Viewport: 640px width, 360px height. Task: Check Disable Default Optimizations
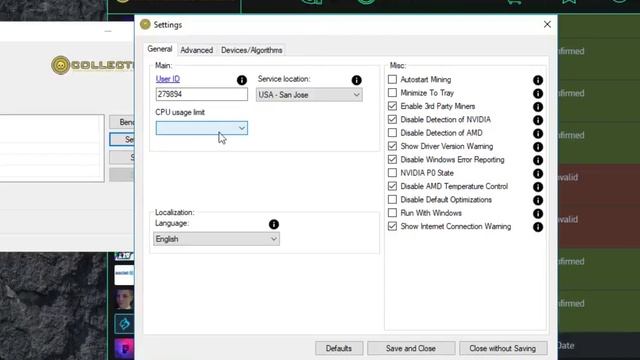coord(392,199)
